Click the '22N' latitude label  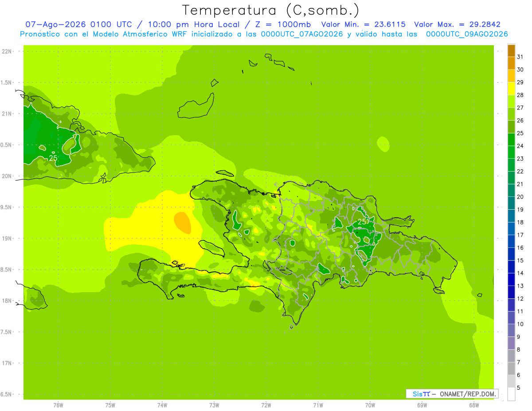(7, 51)
